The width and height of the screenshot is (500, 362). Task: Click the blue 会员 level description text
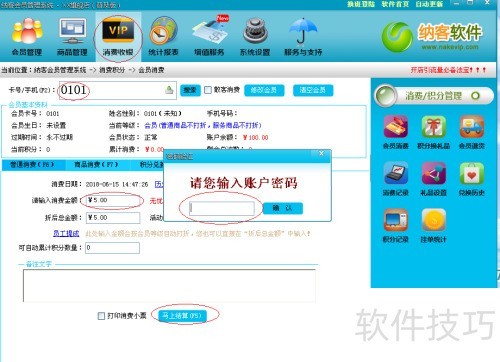(203, 125)
